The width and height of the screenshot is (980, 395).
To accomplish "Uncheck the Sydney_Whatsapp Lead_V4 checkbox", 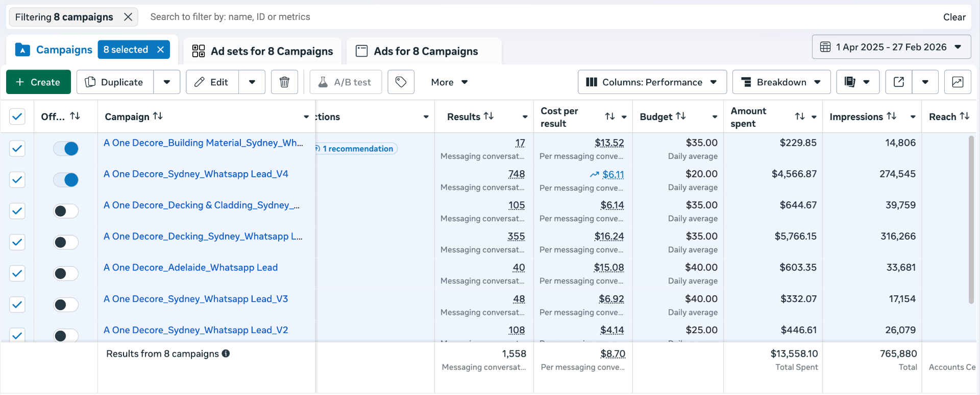I will 17,180.
